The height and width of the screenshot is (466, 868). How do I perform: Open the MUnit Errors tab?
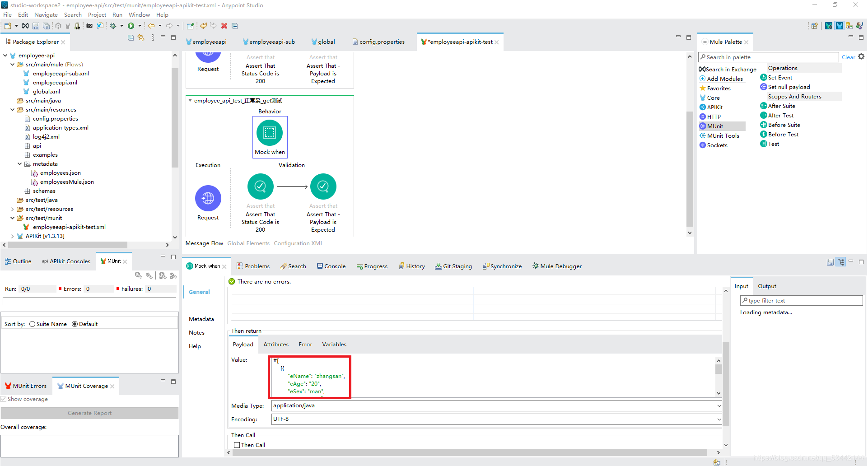[x=26, y=386]
